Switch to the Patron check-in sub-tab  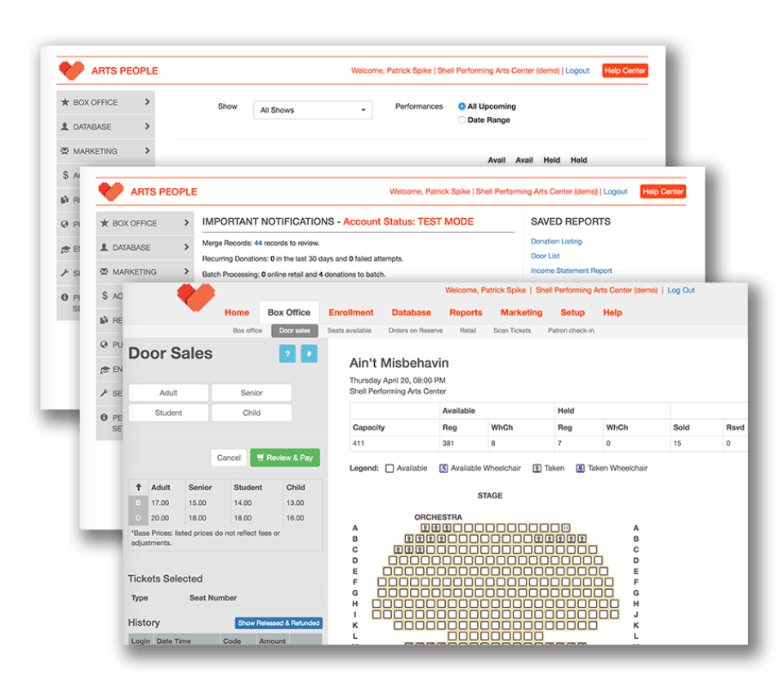point(571,331)
